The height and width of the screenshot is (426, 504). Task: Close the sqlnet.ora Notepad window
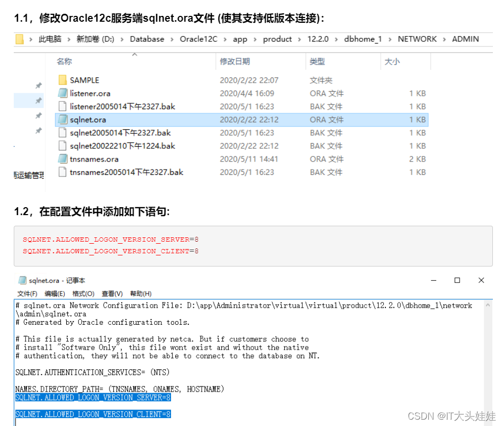pos(481,280)
